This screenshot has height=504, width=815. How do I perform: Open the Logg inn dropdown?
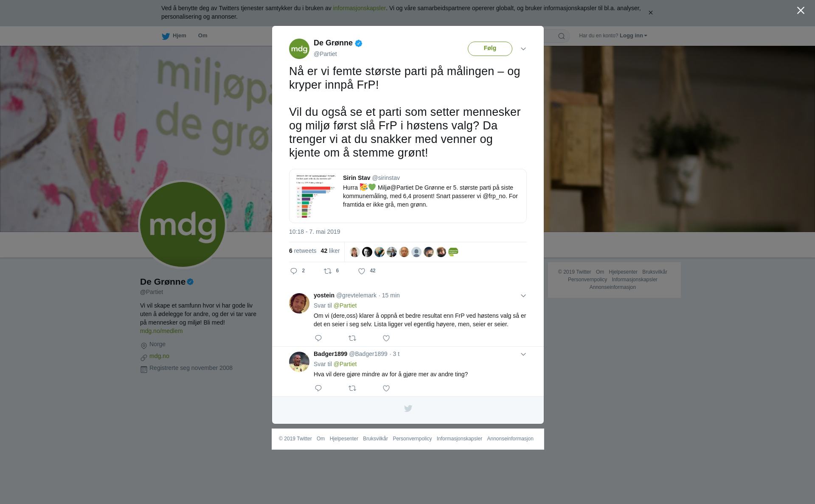633,36
